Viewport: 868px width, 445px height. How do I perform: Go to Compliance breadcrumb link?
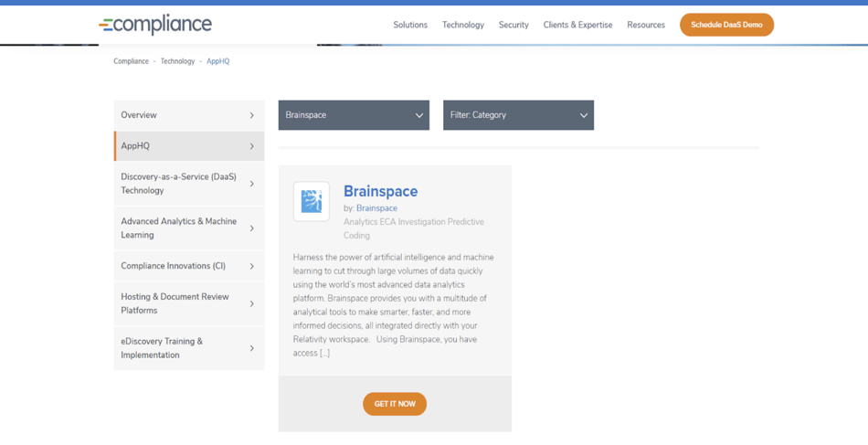click(132, 61)
